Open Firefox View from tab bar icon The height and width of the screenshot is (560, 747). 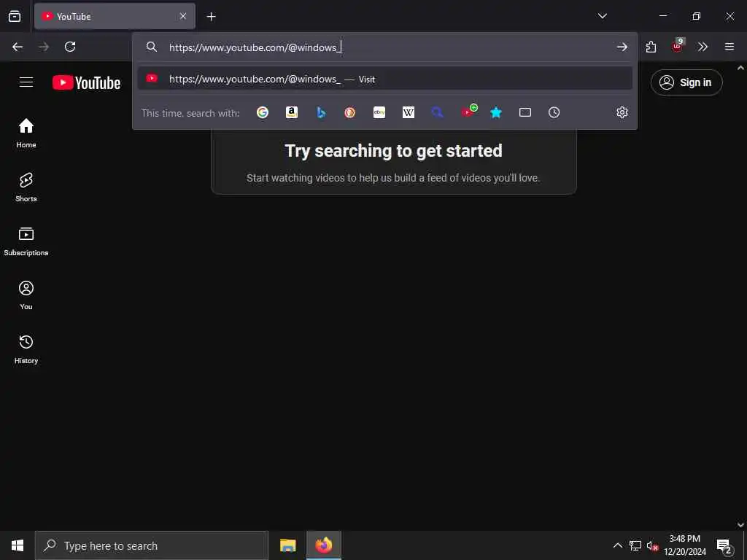coord(15,16)
